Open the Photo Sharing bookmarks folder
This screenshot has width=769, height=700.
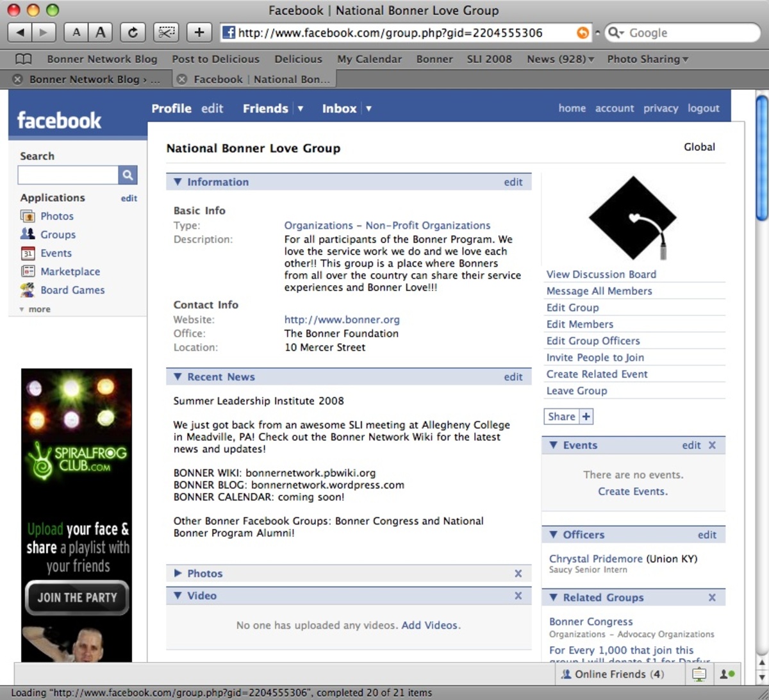pyautogui.click(x=647, y=59)
